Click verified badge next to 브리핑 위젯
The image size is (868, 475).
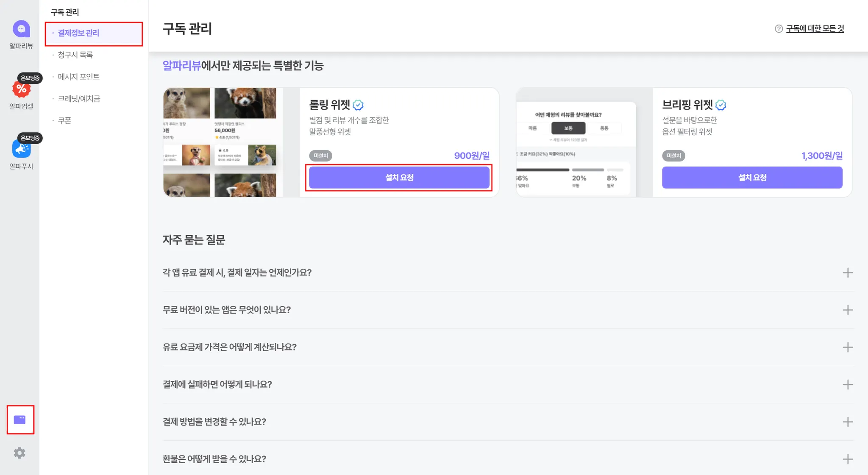click(721, 105)
